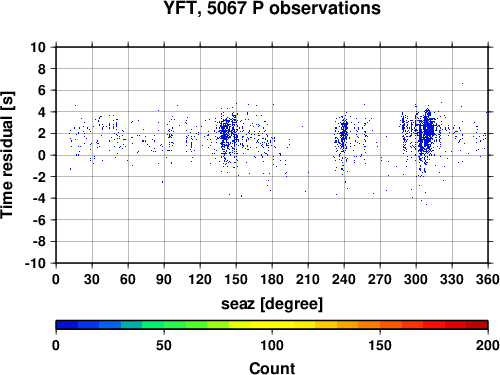The height and width of the screenshot is (375, 500).
Task: Click the y-axis tick label 0
Action: pyautogui.click(x=42, y=155)
